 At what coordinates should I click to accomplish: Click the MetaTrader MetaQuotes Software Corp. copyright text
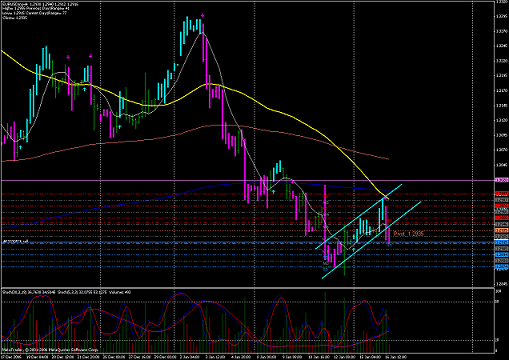50,350
